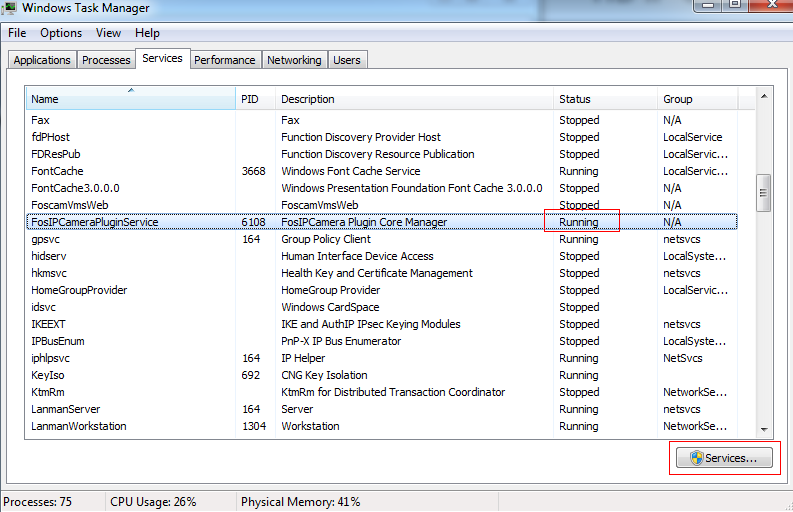Click Function Discovery Provider Host description
Viewport: 793px width, 512px height.
click(361, 137)
